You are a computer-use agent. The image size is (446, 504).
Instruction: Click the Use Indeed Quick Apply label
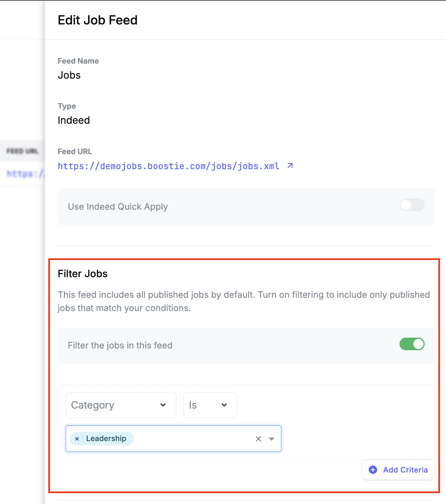tap(118, 207)
